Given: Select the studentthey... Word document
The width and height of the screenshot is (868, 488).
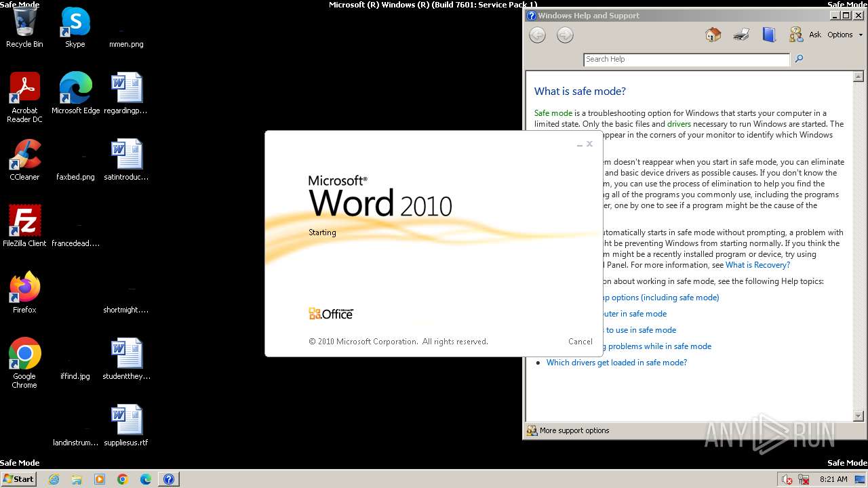Looking at the screenshot, I should (126, 359).
